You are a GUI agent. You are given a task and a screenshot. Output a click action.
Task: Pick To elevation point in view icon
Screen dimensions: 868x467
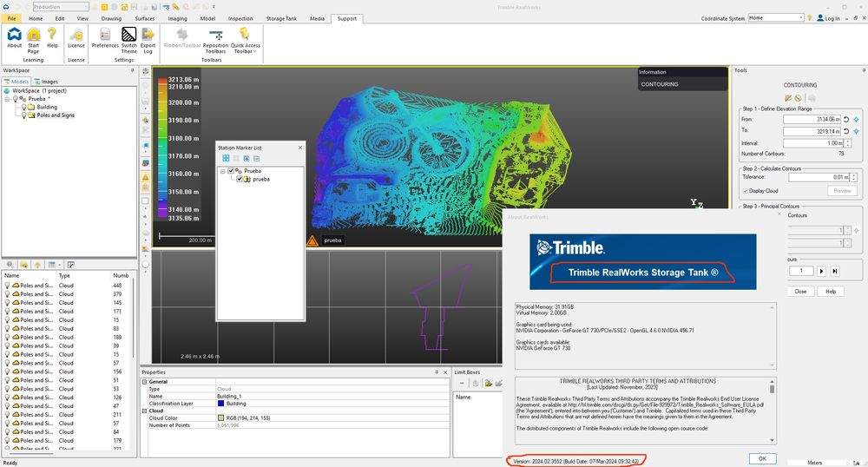tap(857, 132)
